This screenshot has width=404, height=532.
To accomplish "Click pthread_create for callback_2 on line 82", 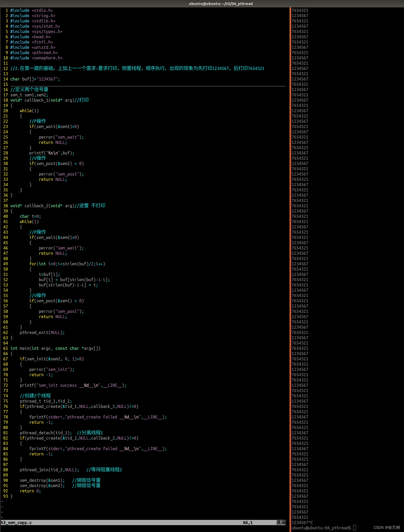I will (79, 438).
